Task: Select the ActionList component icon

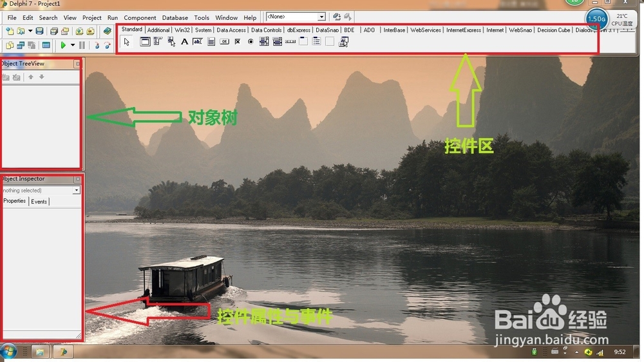Action: point(343,41)
